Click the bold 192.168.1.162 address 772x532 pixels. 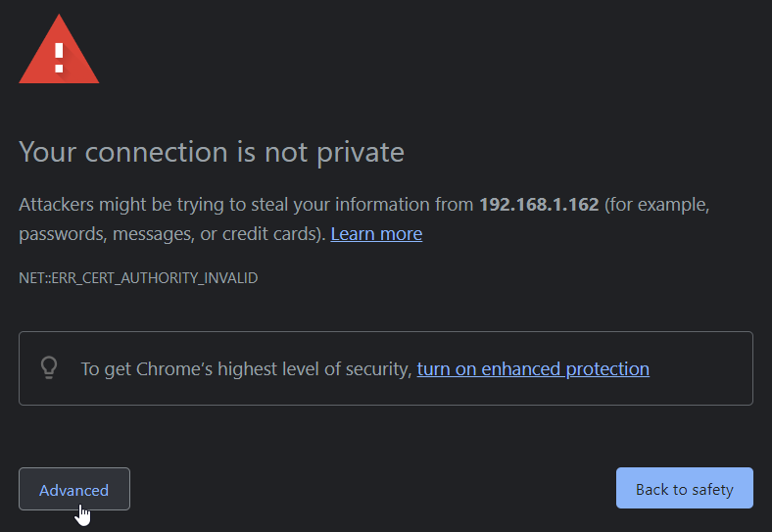pos(538,206)
